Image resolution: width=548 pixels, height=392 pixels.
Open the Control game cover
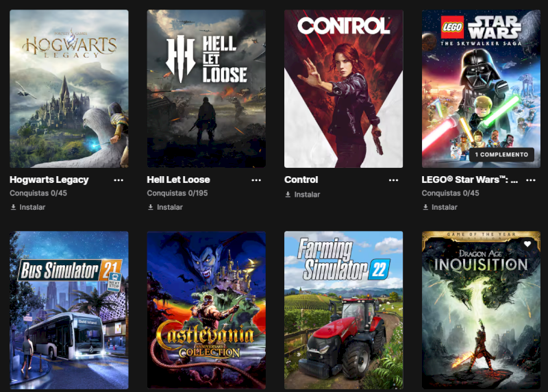[x=344, y=89]
